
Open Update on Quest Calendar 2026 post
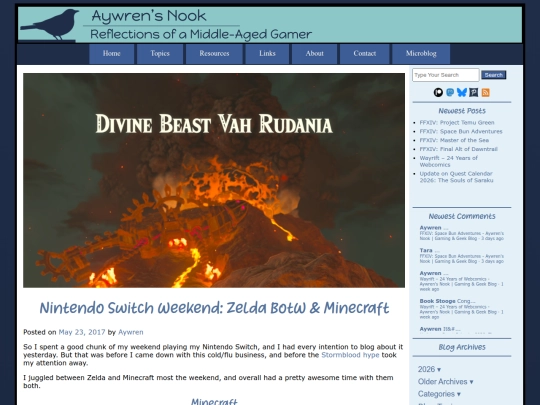point(456,177)
